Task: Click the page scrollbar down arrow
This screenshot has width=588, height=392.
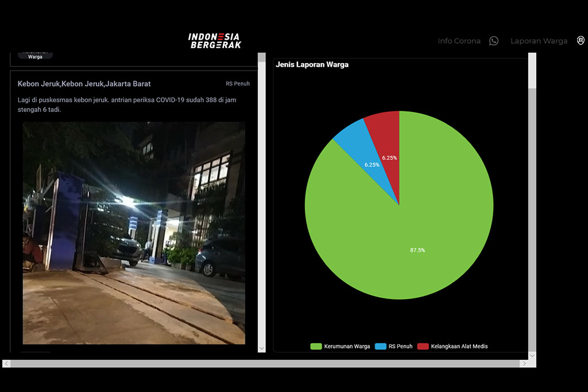Action: [x=532, y=356]
